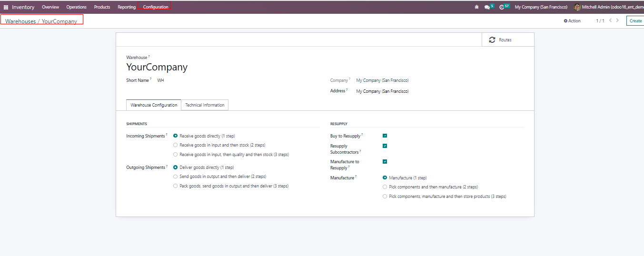Open the debug bug icon menu

(x=477, y=7)
